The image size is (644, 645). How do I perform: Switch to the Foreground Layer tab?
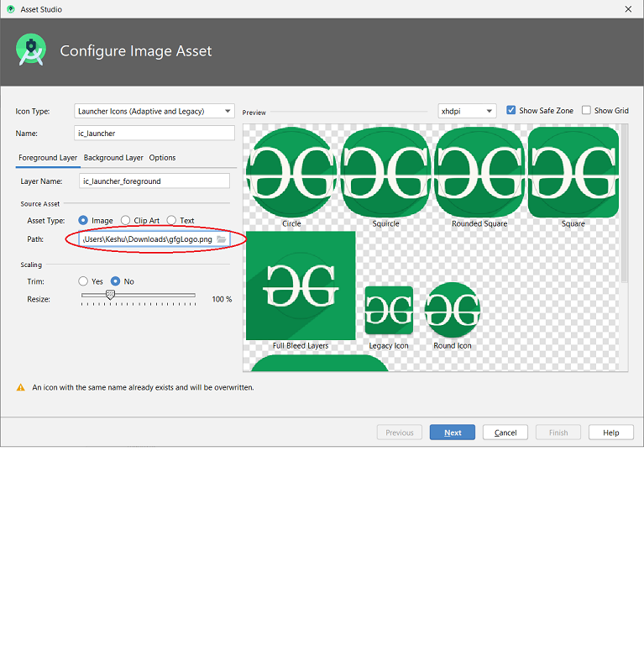point(48,158)
